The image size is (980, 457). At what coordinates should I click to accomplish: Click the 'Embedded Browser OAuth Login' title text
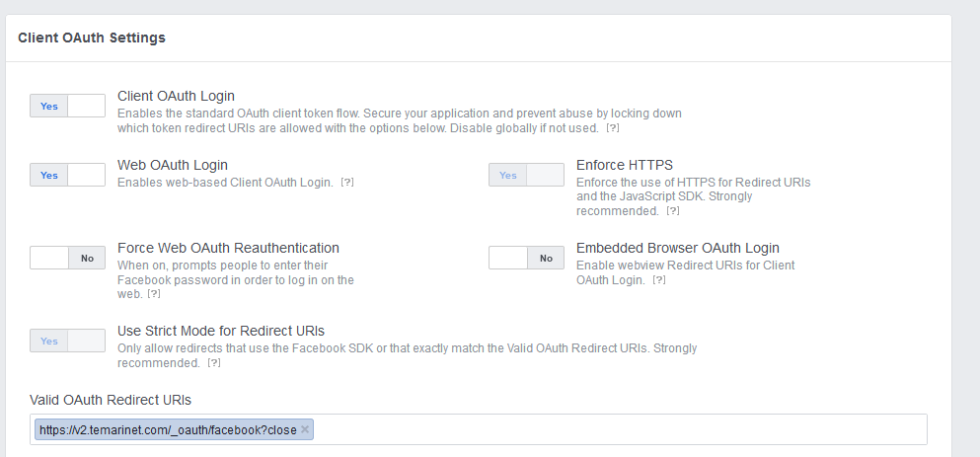pos(677,248)
